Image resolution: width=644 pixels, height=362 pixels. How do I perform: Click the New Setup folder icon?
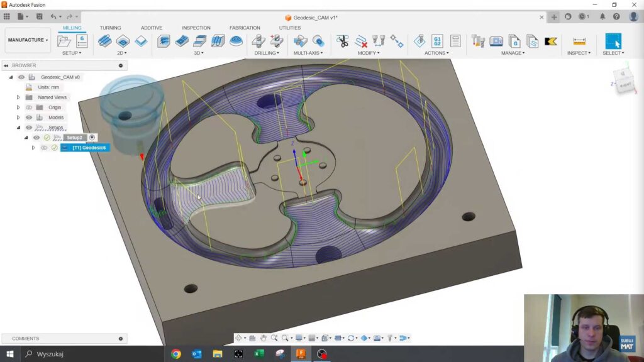click(x=64, y=41)
